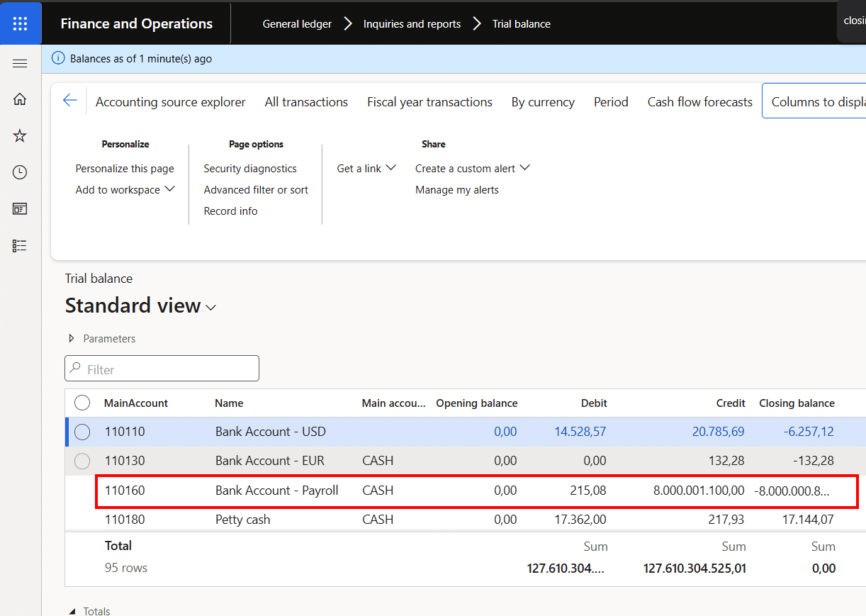Click the back arrow in action pane
This screenshot has width=866, height=616.
69,101
